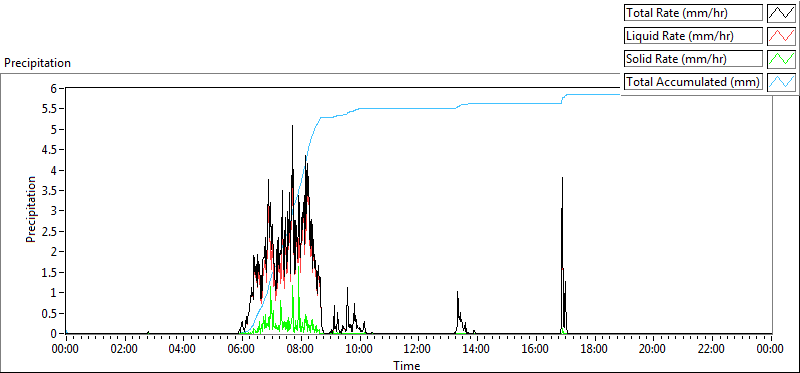The width and height of the screenshot is (800, 373).
Task: Click the Solid Rate green line sample icon
Action: (781, 59)
